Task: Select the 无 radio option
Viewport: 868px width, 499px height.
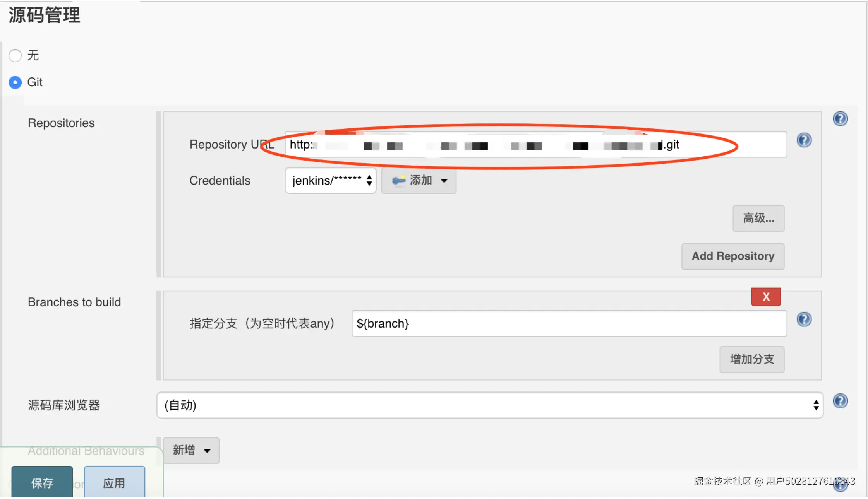Action: pyautogui.click(x=15, y=55)
